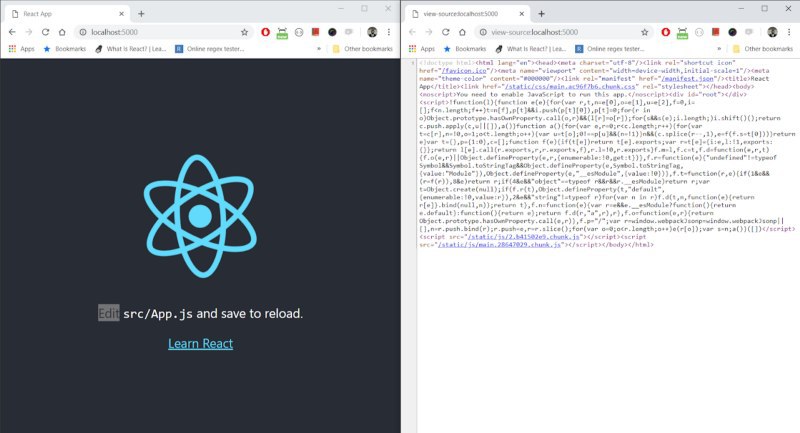Bookmark the view-source page with star
Image resolution: width=800 pixels, height=433 pixels.
[x=644, y=32]
